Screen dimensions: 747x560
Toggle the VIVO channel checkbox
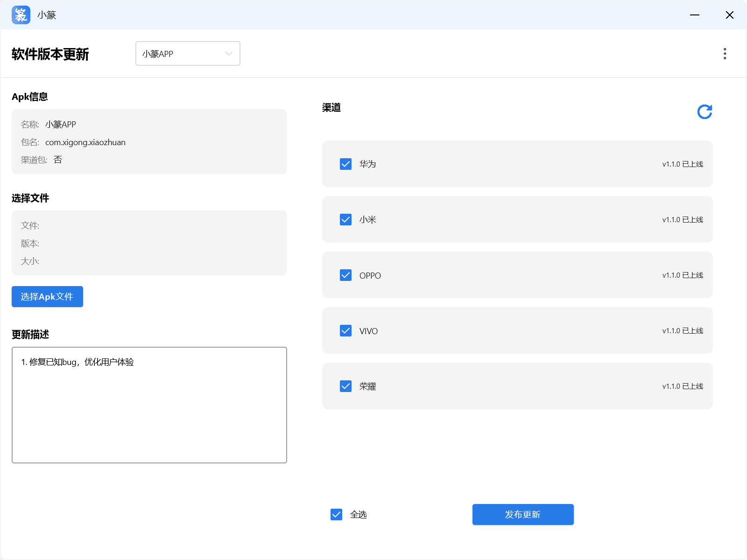345,331
